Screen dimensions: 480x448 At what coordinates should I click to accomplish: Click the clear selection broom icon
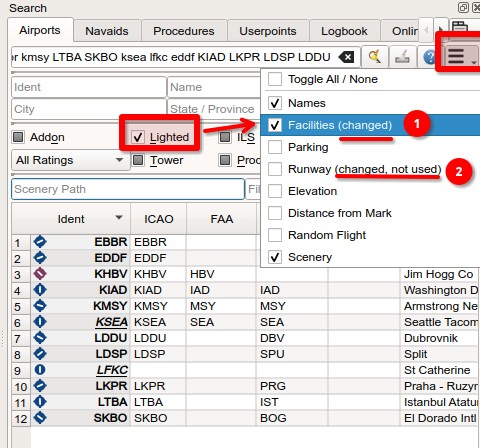tap(402, 57)
